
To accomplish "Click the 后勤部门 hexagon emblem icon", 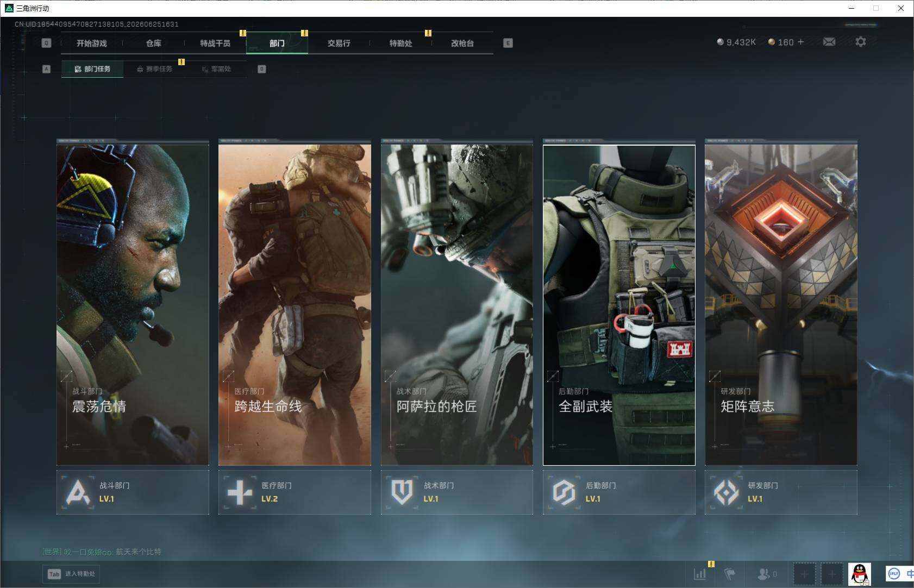I will point(564,492).
